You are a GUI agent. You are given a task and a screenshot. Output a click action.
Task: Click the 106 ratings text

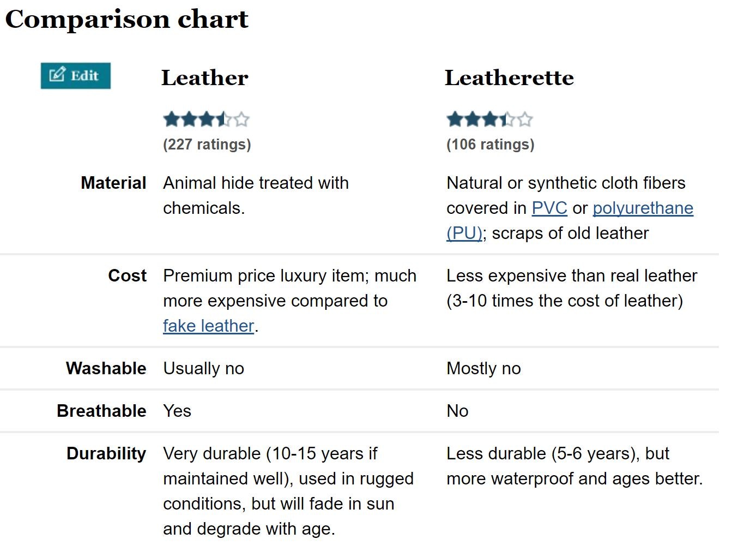pyautogui.click(x=490, y=145)
